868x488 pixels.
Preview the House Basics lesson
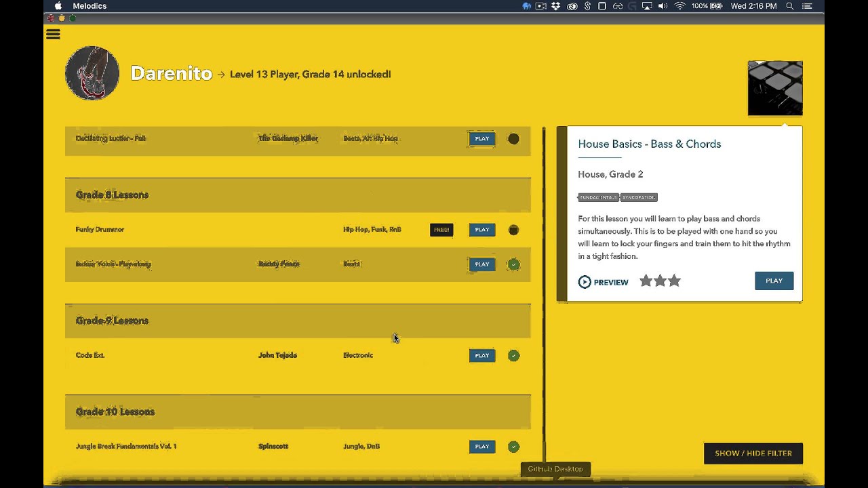[603, 282]
